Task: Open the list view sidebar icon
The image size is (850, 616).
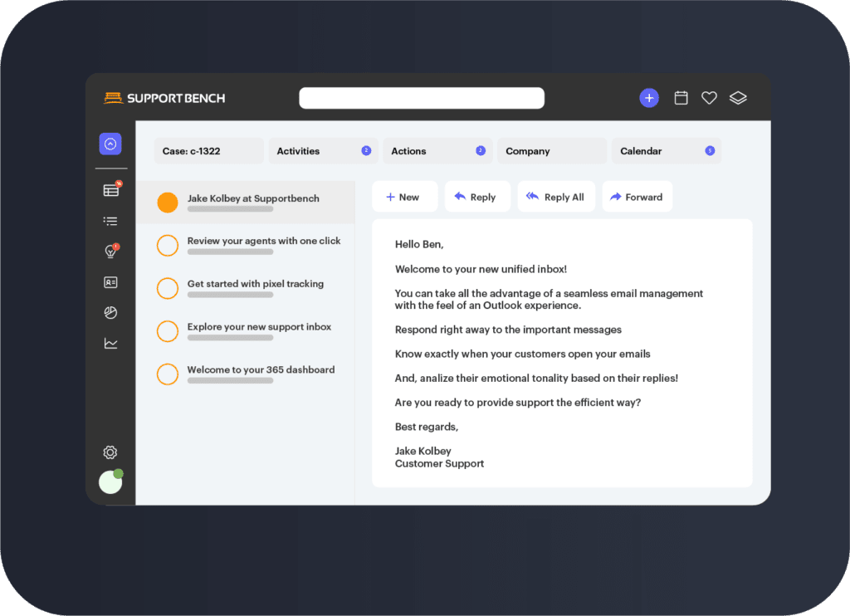Action: pyautogui.click(x=110, y=221)
